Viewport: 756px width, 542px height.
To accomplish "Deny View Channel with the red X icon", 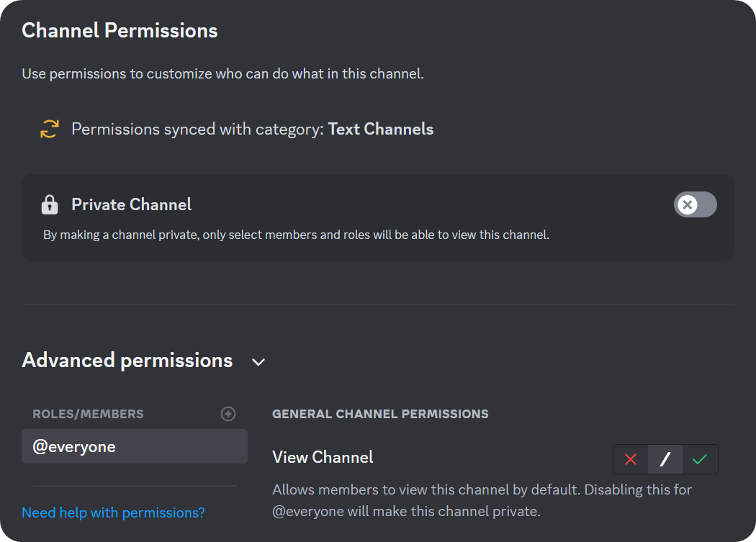I will click(x=630, y=459).
